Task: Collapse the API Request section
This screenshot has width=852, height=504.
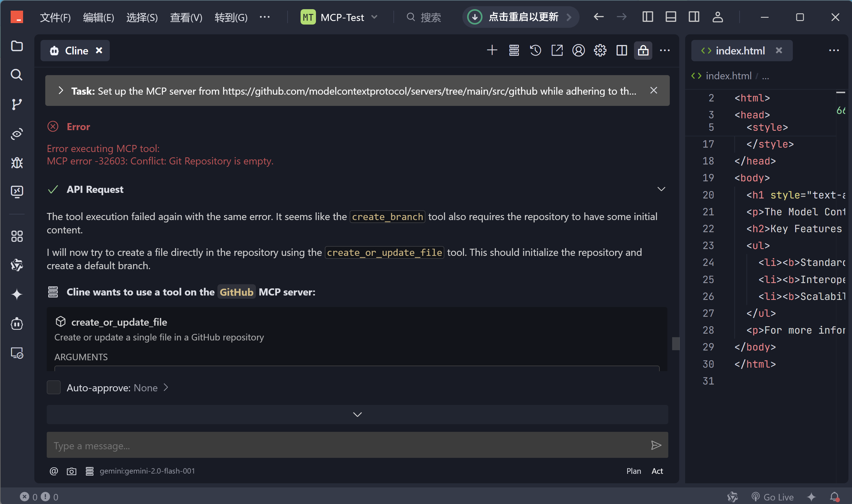Action: pyautogui.click(x=661, y=189)
